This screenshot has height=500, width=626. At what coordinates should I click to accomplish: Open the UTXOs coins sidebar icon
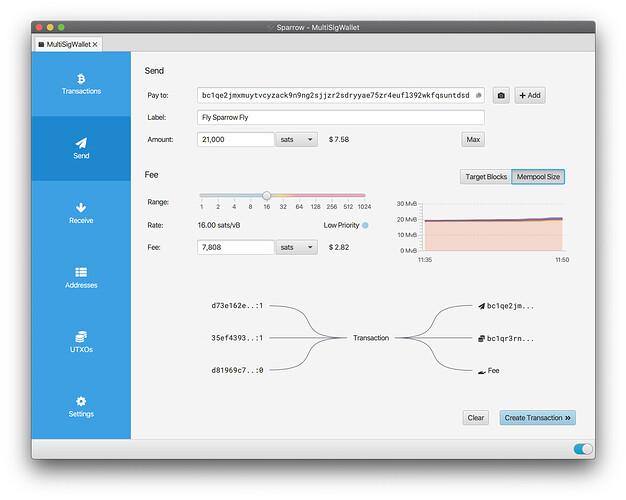[81, 337]
